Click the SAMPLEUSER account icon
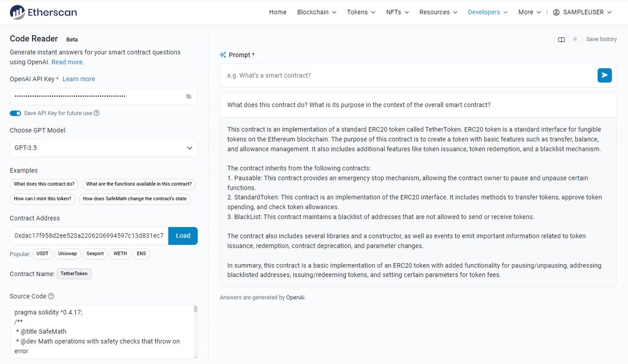Image resolution: width=628 pixels, height=364 pixels. (x=556, y=12)
